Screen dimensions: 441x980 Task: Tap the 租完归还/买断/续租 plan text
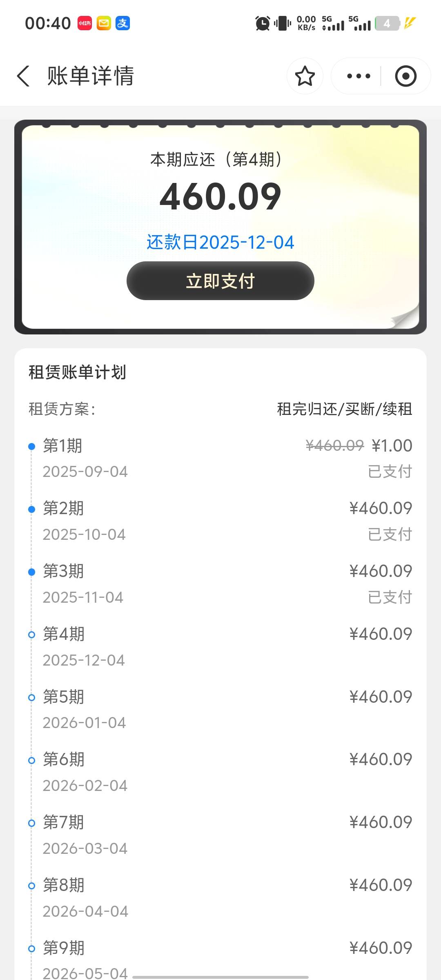click(344, 409)
